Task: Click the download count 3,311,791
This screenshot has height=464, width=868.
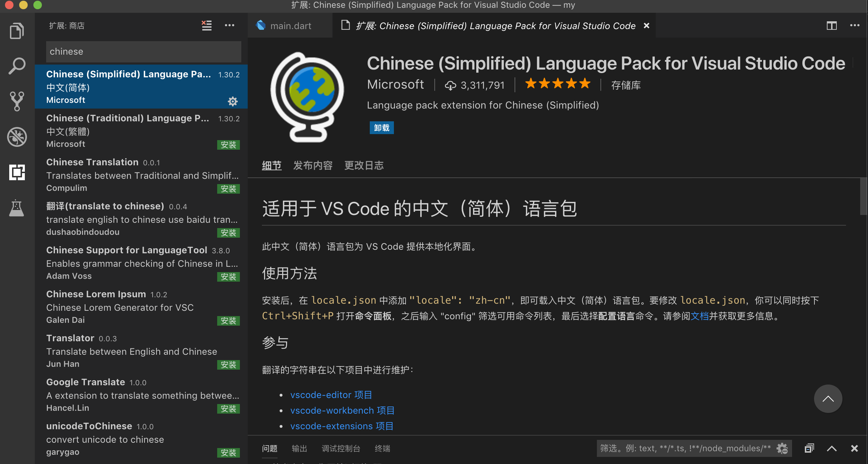Action: (474, 85)
